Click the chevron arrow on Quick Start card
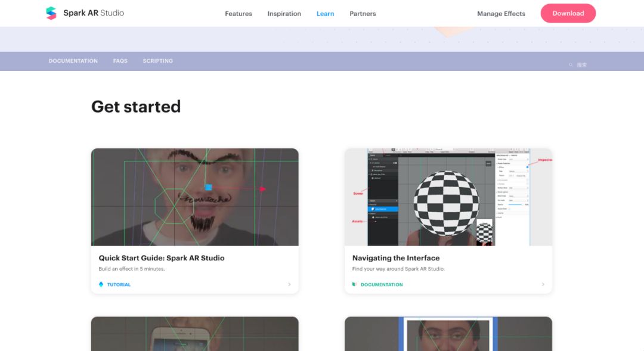 click(x=290, y=284)
